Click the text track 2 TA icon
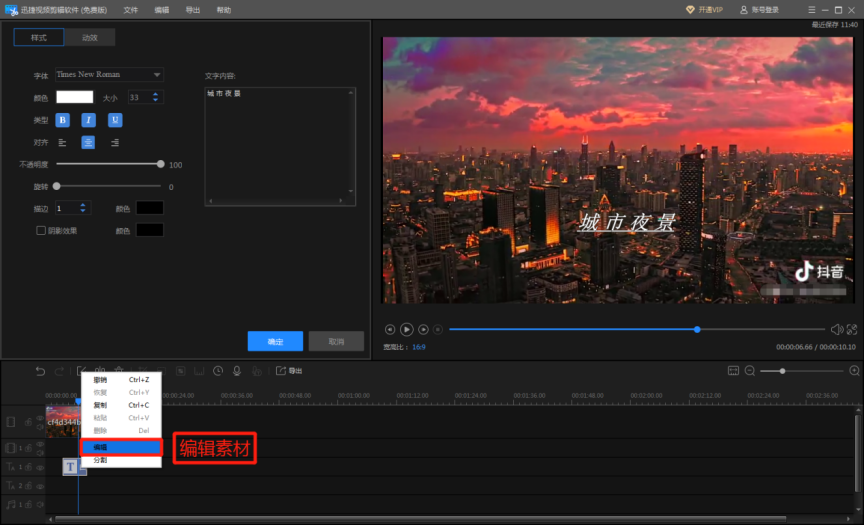 pyautogui.click(x=11, y=486)
